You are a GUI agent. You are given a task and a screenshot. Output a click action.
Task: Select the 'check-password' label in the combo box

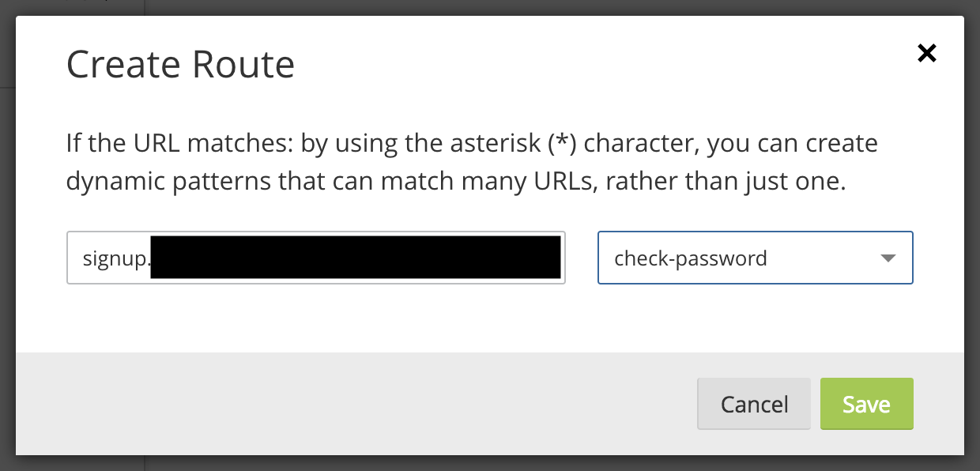[x=691, y=258]
